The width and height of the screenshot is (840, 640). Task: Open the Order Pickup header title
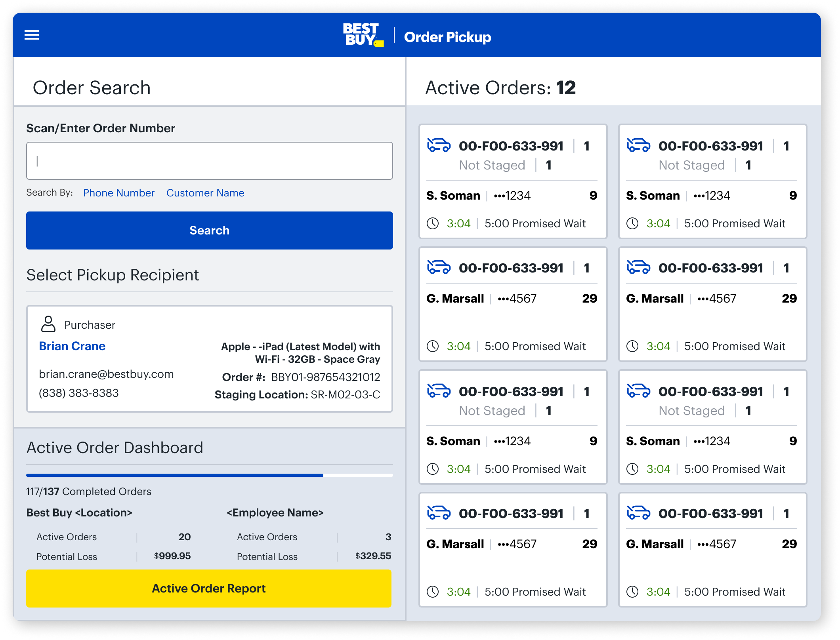pyautogui.click(x=447, y=37)
